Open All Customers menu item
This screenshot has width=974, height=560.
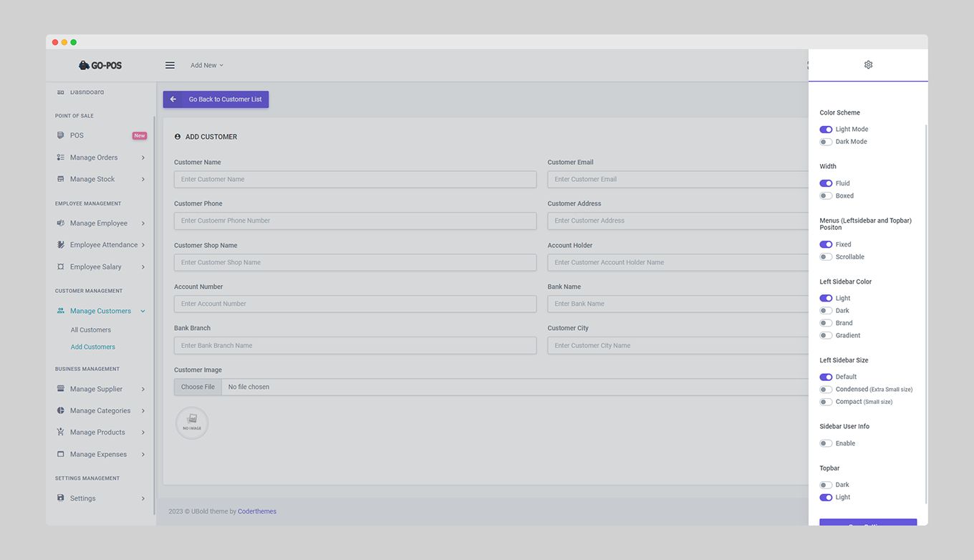click(91, 330)
